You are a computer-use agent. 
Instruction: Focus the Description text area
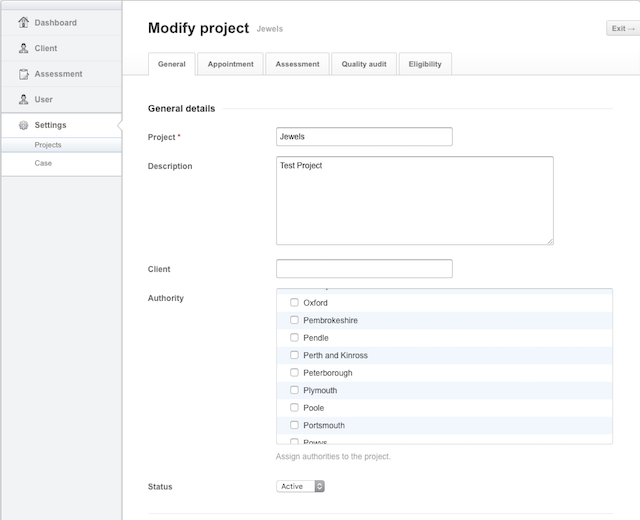coord(414,200)
